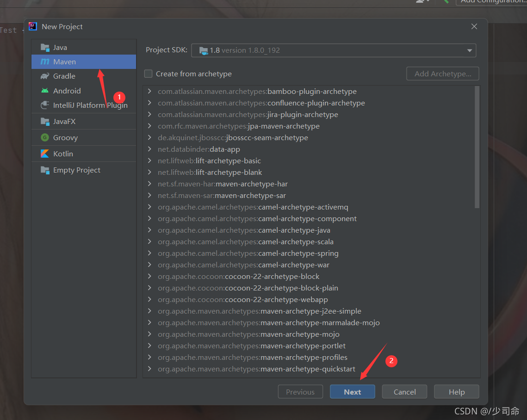Click the Kotlin logo icon
The width and height of the screenshot is (527, 420).
[45, 154]
